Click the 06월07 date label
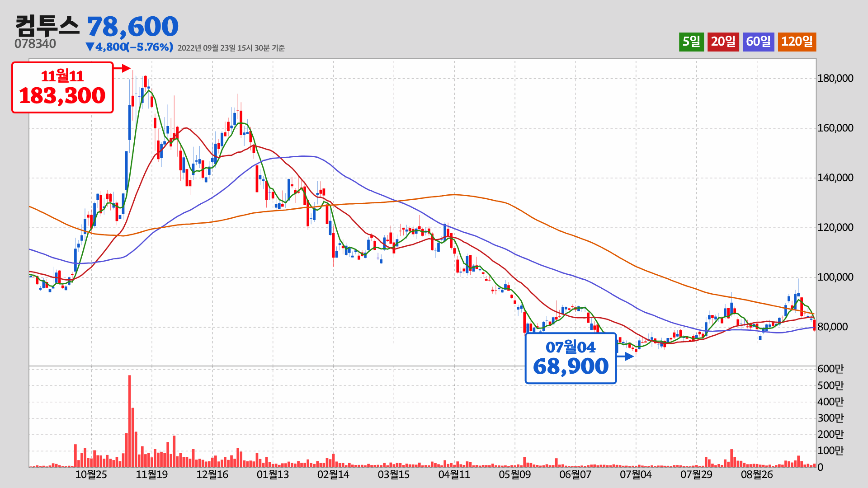The height and width of the screenshot is (488, 868). pos(575,475)
